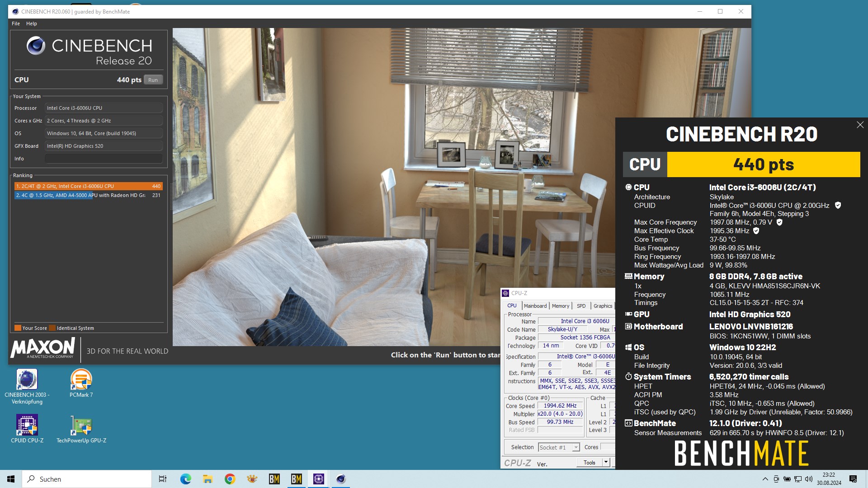Click taskbar search box Suchen
The height and width of the screenshot is (488, 868).
[x=87, y=479]
